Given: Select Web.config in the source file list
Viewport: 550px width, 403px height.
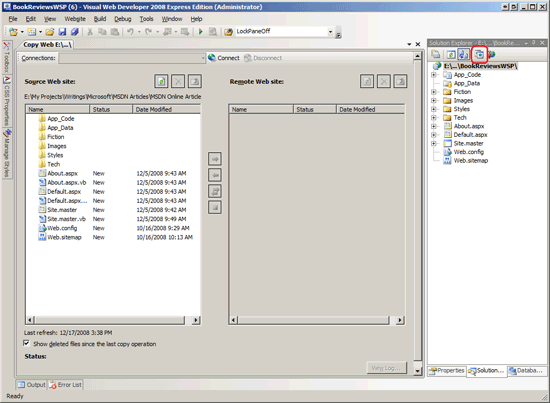Looking at the screenshot, I should (x=62, y=228).
